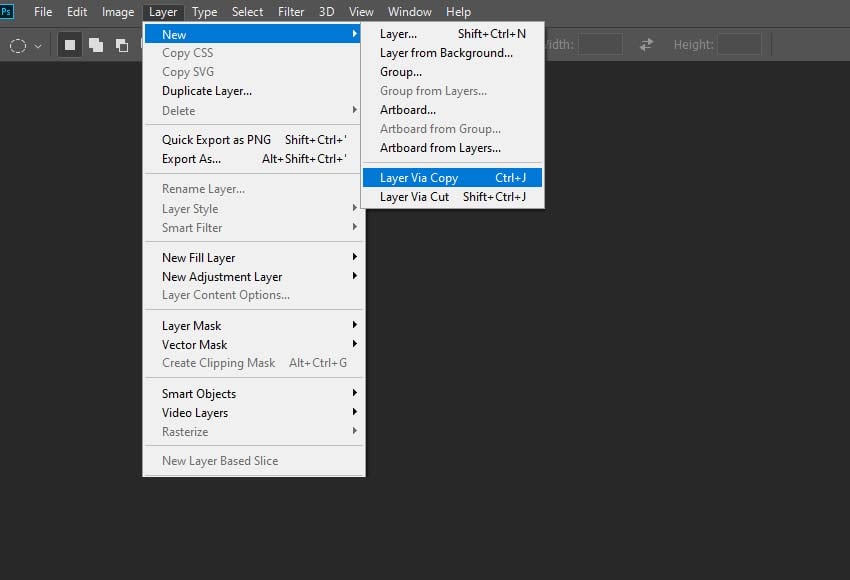Click the Width input field
The width and height of the screenshot is (850, 580).
pos(600,44)
